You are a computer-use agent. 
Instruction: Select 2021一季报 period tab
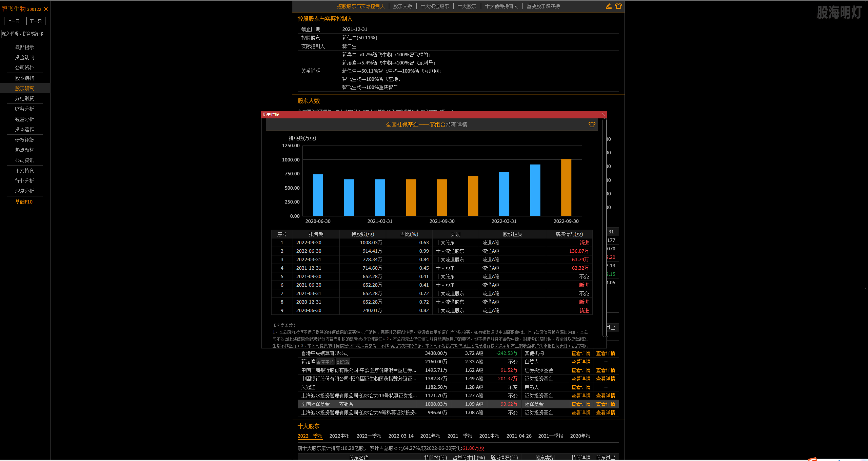click(551, 436)
